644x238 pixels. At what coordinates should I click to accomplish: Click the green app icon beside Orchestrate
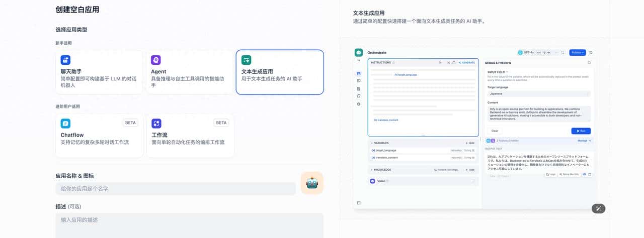[x=359, y=52]
